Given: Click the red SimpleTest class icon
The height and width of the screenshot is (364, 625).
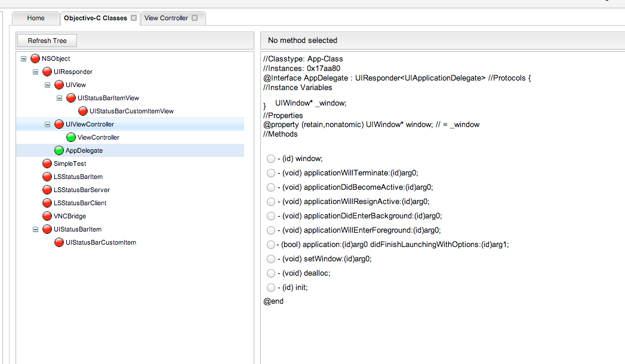Looking at the screenshot, I should (x=47, y=164).
